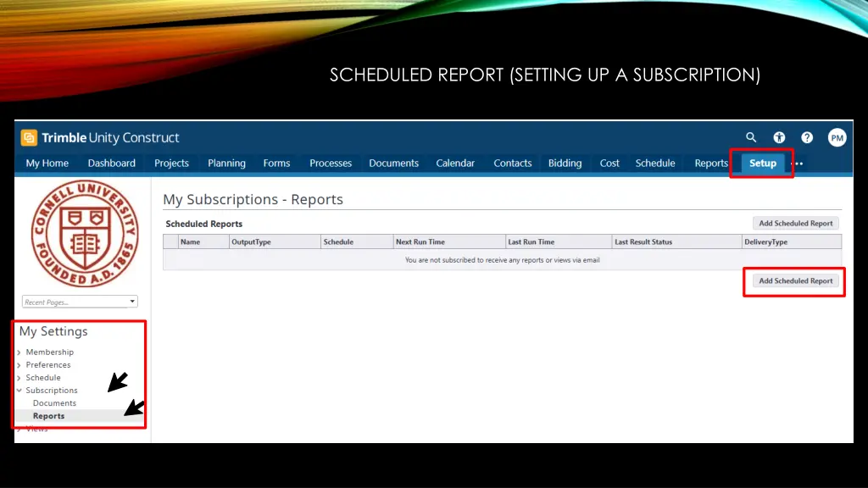Select Reports under Subscriptions
The height and width of the screenshot is (488, 868).
tap(48, 416)
